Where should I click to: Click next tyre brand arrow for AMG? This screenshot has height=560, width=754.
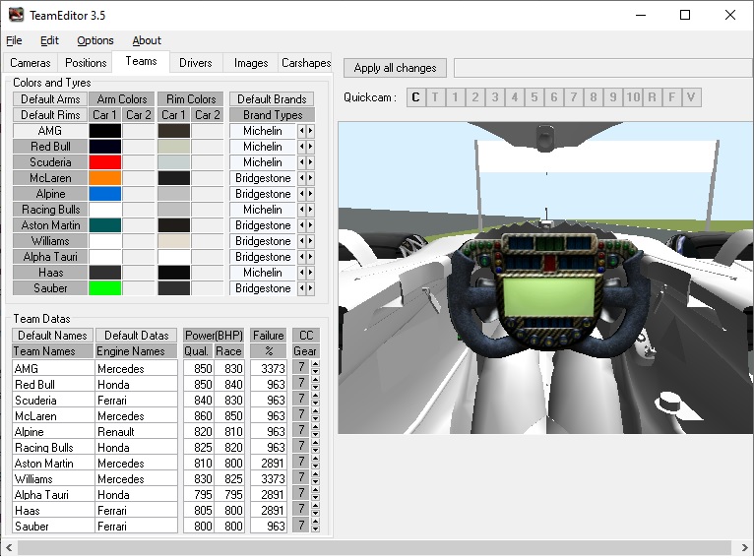[x=310, y=131]
